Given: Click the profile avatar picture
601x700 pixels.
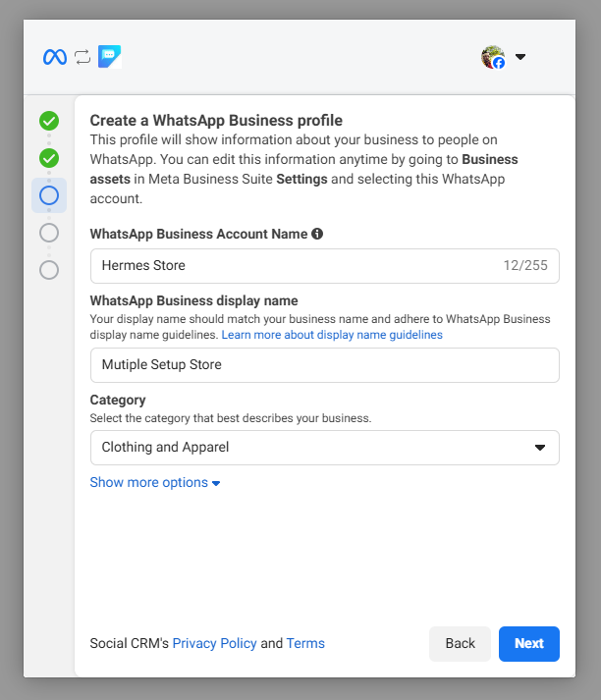Looking at the screenshot, I should tap(493, 57).
